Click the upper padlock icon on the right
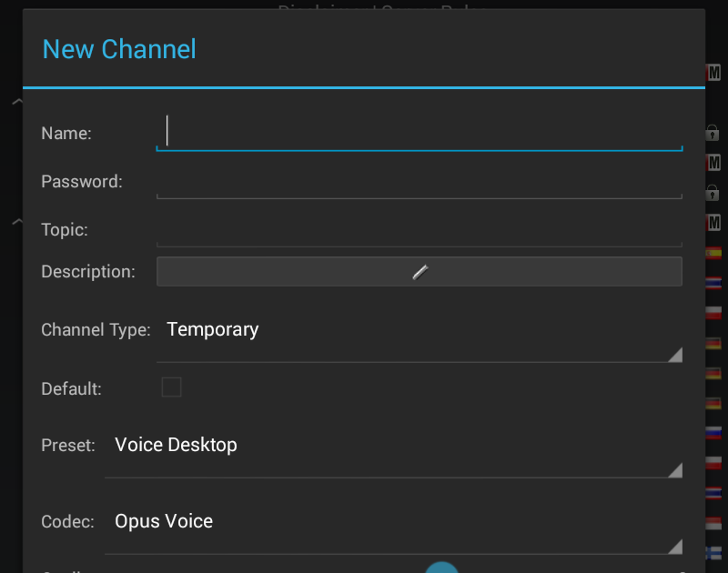Image resolution: width=728 pixels, height=573 pixels. [x=713, y=133]
